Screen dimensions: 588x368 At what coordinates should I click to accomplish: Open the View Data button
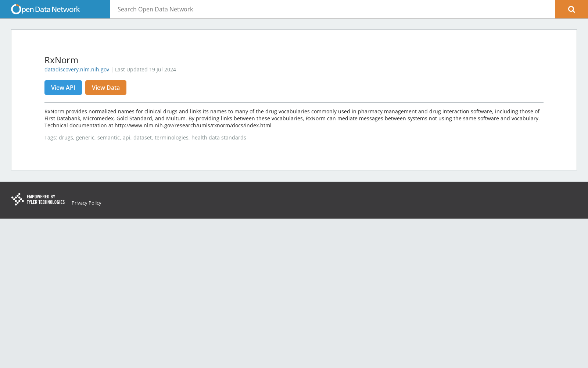tap(106, 88)
